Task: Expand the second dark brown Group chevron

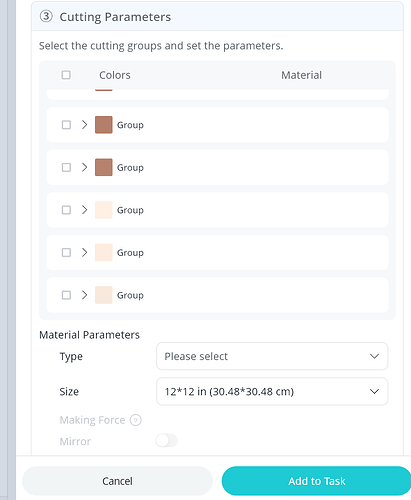Action: coord(84,167)
